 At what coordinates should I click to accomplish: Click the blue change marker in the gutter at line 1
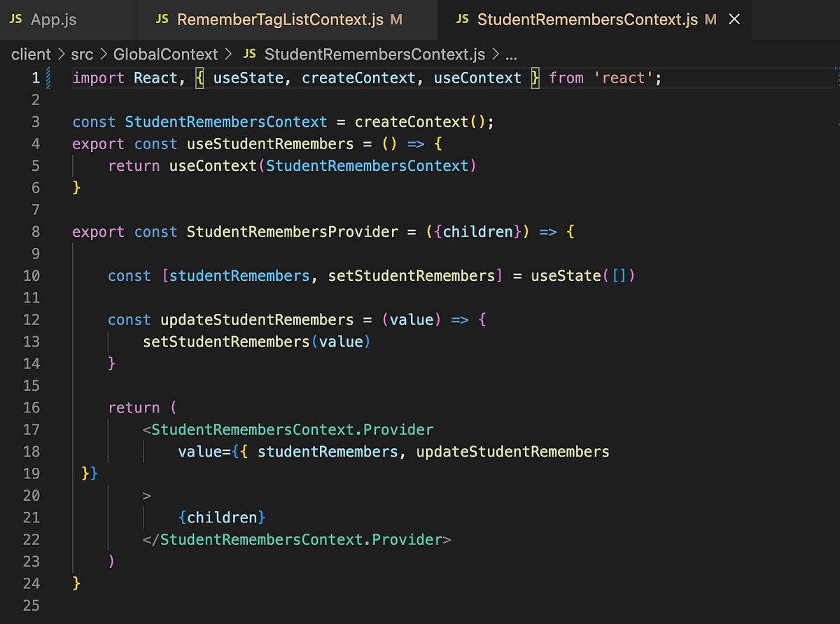coord(47,78)
